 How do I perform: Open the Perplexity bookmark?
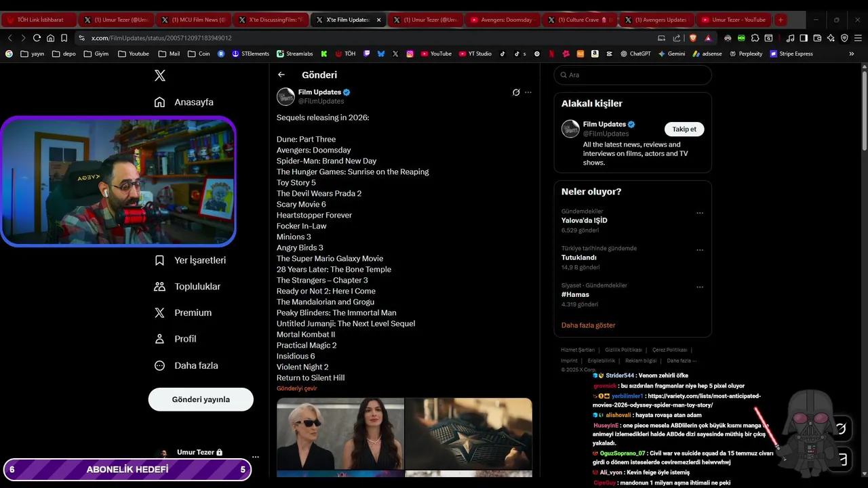746,54
